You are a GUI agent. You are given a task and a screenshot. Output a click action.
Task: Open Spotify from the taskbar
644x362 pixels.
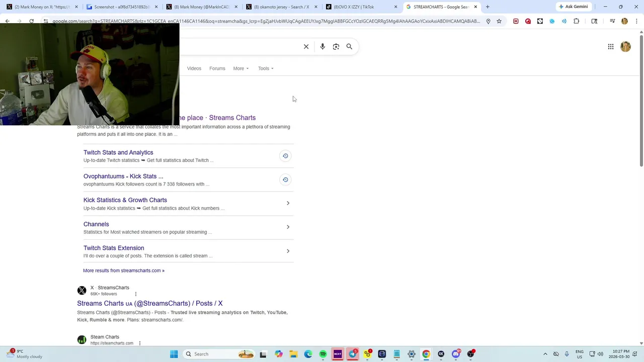(323, 354)
